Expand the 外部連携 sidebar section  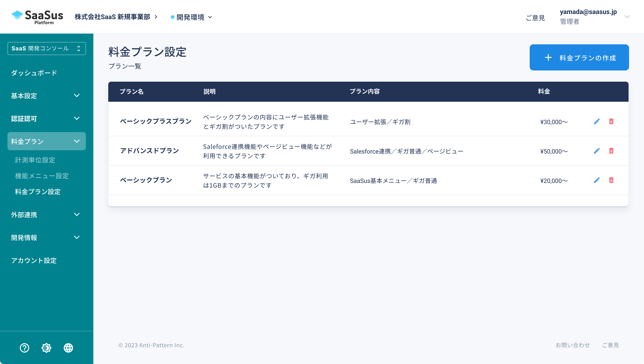click(47, 215)
